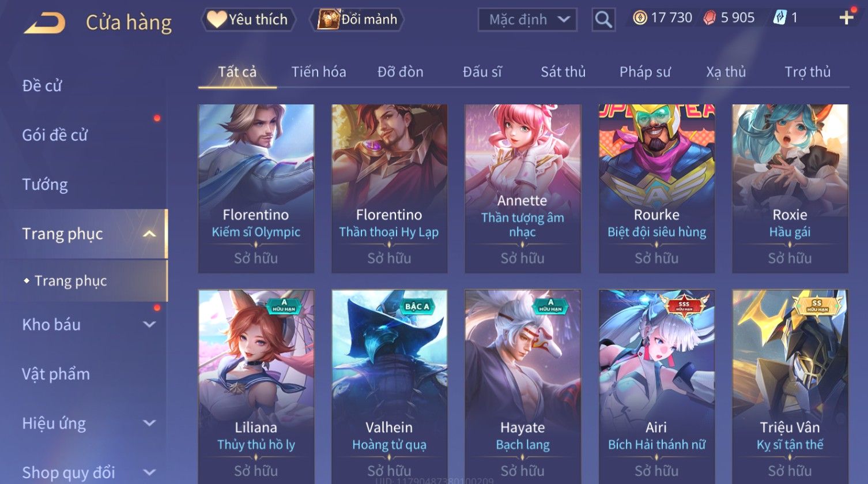
Task: Click the red gem currency icon
Action: (x=710, y=18)
